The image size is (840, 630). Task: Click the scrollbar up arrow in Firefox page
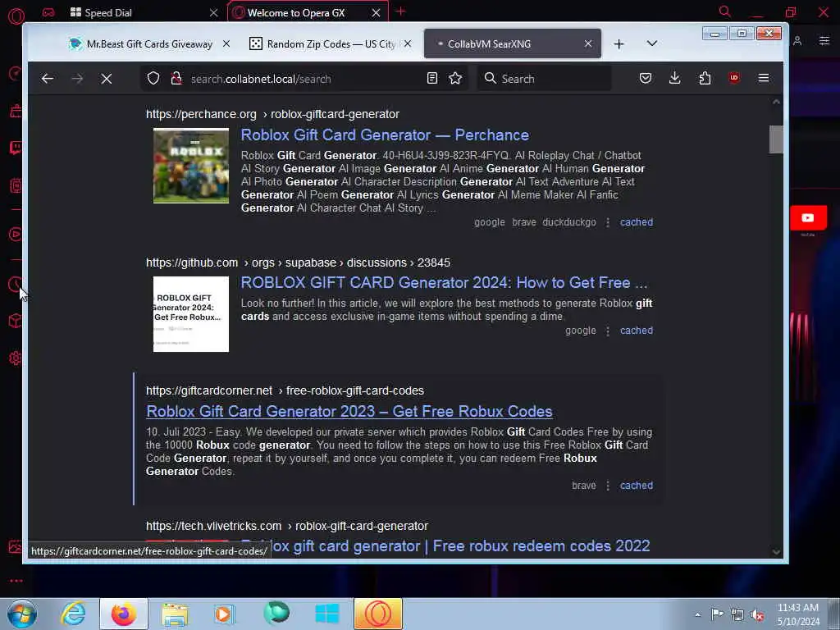click(776, 102)
